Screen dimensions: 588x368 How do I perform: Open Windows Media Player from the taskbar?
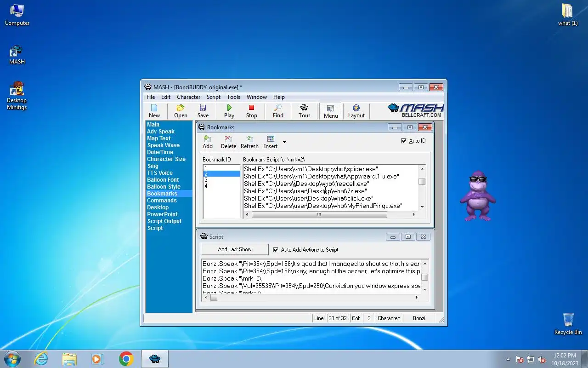97,359
